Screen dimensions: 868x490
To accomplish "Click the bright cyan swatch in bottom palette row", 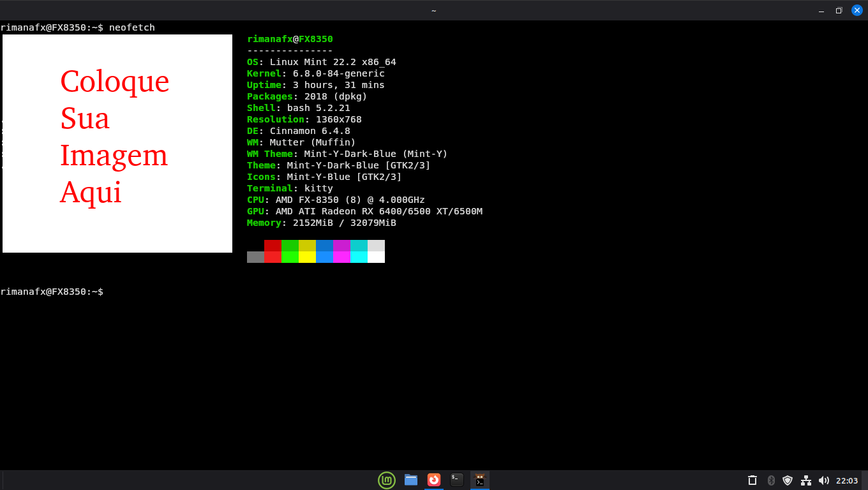I will pyautogui.click(x=359, y=257).
